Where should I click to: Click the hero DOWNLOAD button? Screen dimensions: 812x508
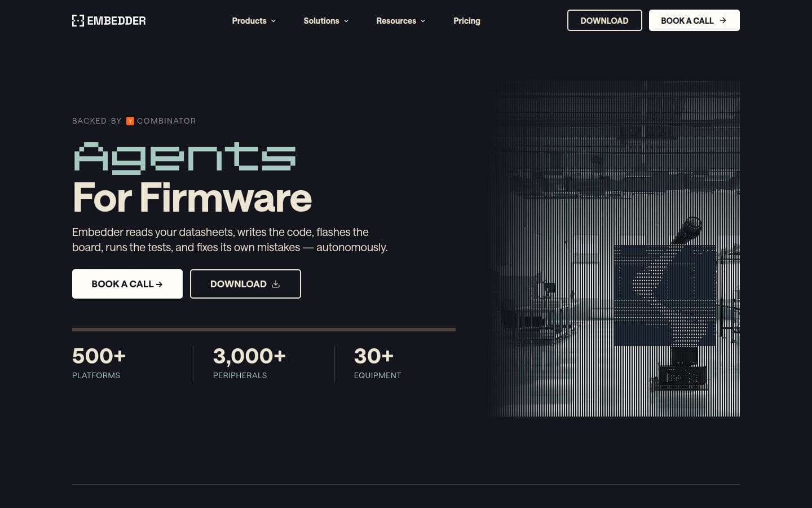point(245,284)
